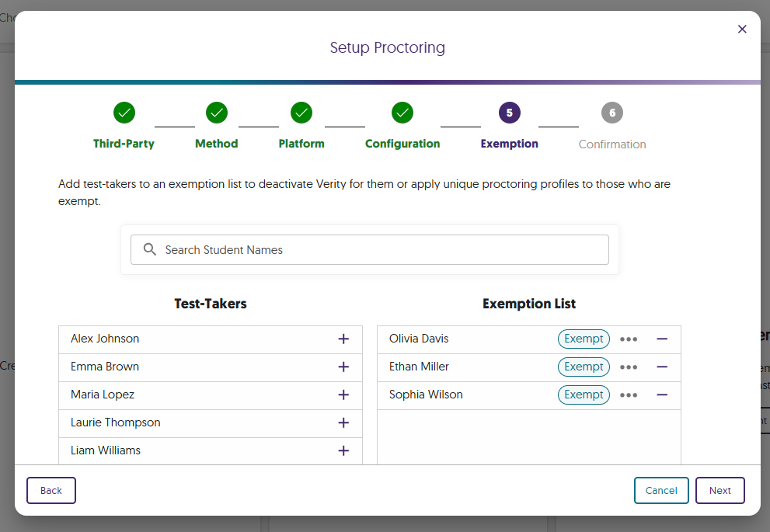This screenshot has width=770, height=532.
Task: Remove Olivia Davis from exemption list
Action: 662,339
